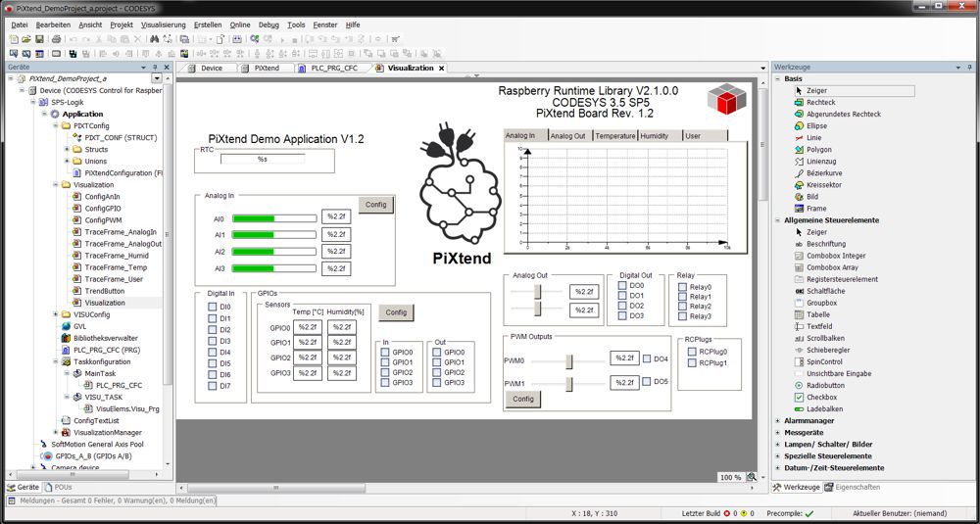The height and width of the screenshot is (524, 980).
Task: Expand the Messgeräte toolbox section
Action: 778,432
